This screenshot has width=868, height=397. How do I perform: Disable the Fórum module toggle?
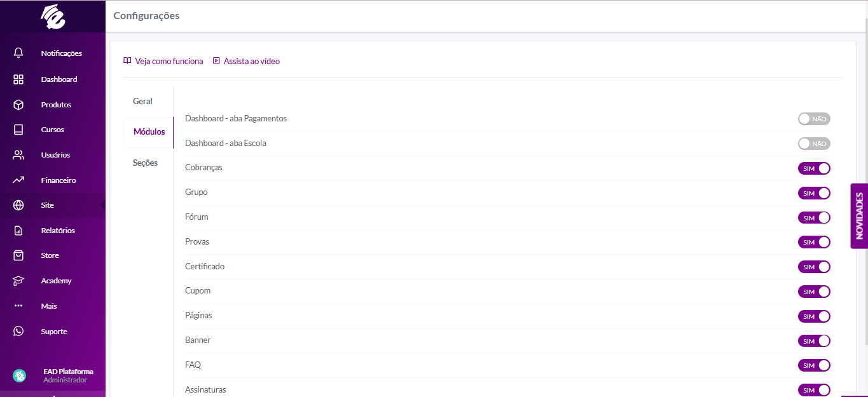(814, 218)
